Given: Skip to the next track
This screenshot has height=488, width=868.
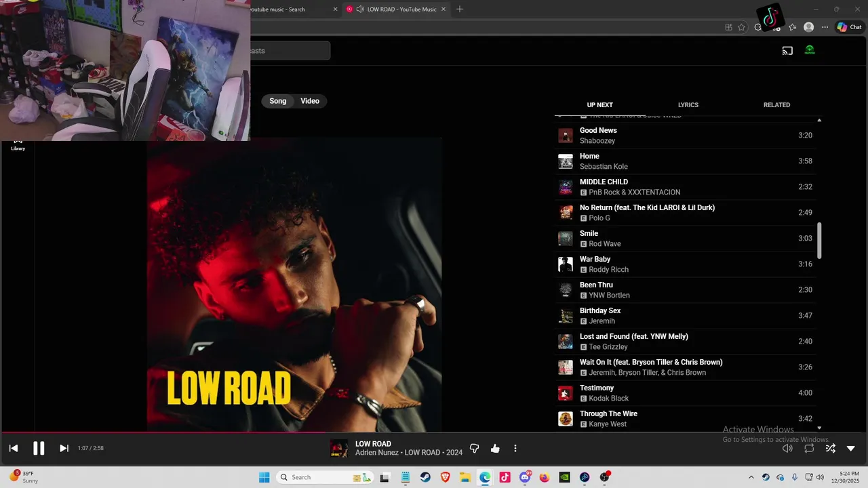Looking at the screenshot, I should pyautogui.click(x=64, y=448).
